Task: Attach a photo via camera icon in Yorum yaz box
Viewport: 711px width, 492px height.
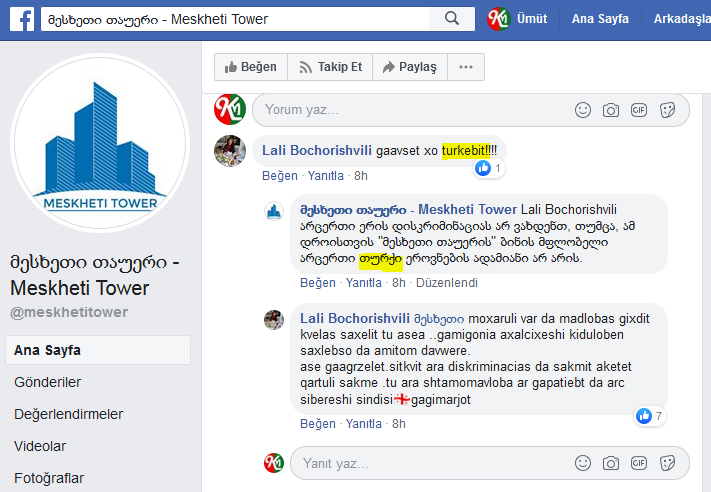Action: 611,110
